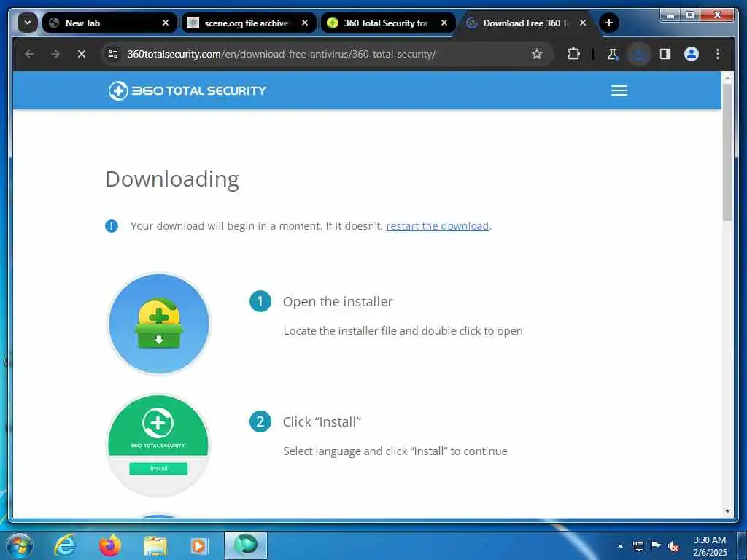Click the vertical scrollbar thumb
The height and width of the screenshot is (560, 747).
(x=727, y=152)
